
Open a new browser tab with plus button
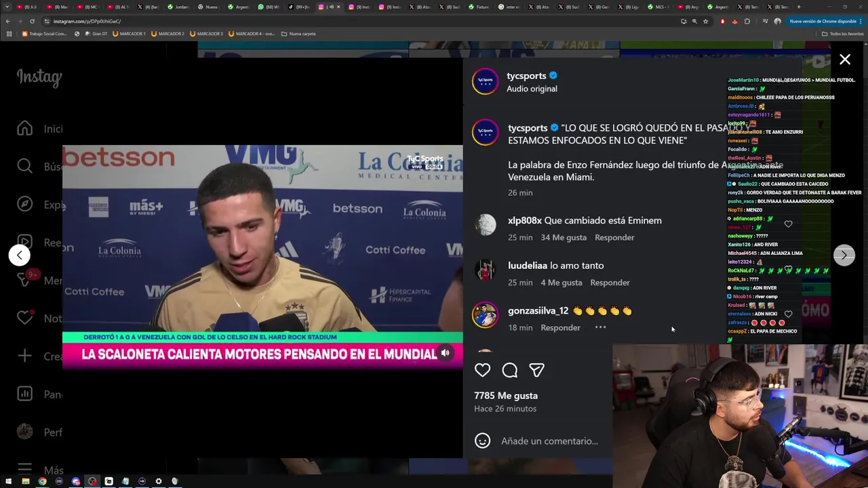pos(798,7)
